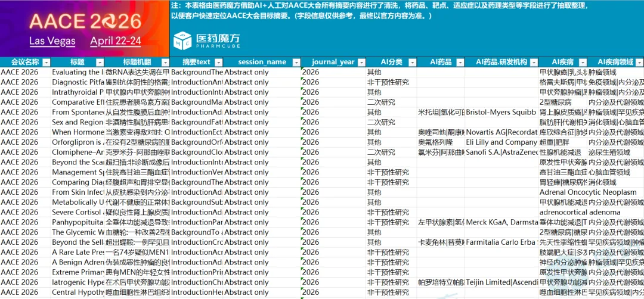Viewport: 644px width, 299px height.
Task: Select the title cell 'Diagnostic Pitfa'
Action: (78, 82)
